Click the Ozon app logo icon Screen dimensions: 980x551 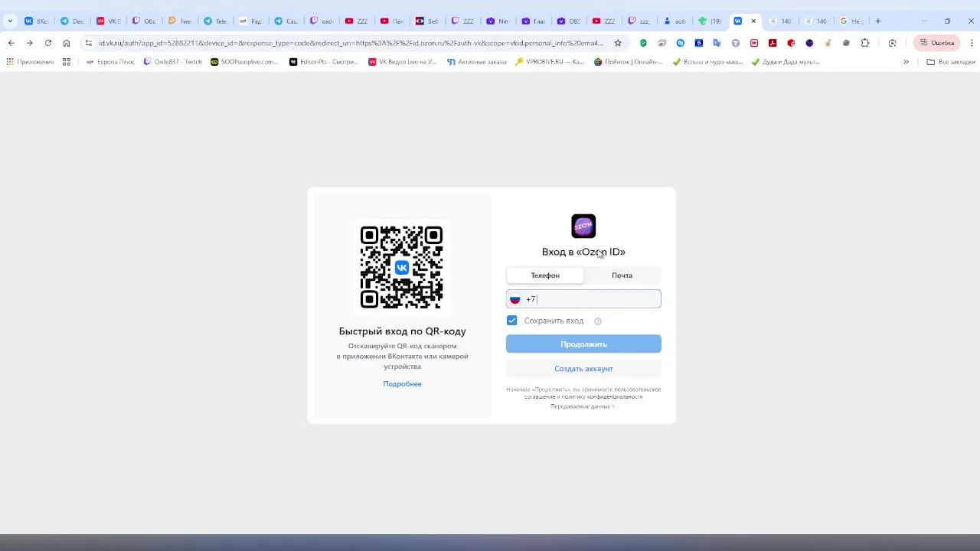tap(583, 226)
